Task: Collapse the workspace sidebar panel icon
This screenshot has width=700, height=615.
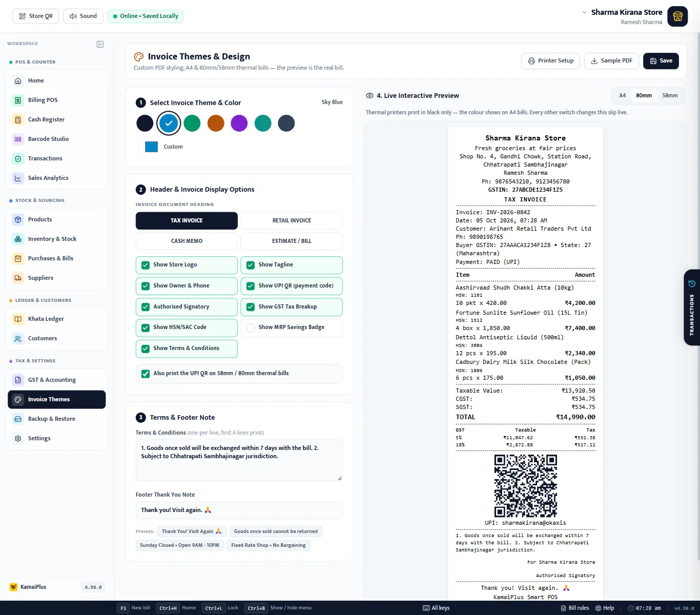Action: click(100, 44)
